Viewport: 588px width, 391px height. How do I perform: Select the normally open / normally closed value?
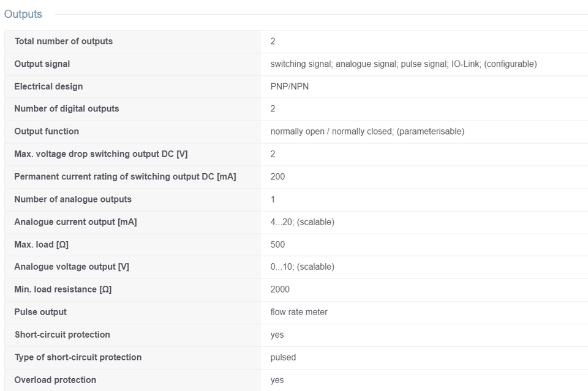coord(367,132)
